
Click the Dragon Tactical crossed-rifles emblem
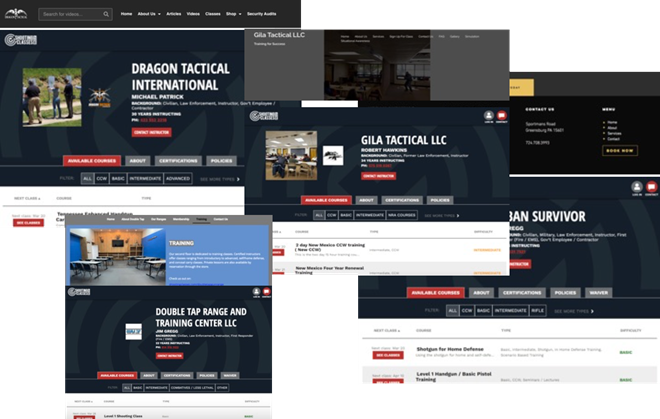[x=99, y=98]
